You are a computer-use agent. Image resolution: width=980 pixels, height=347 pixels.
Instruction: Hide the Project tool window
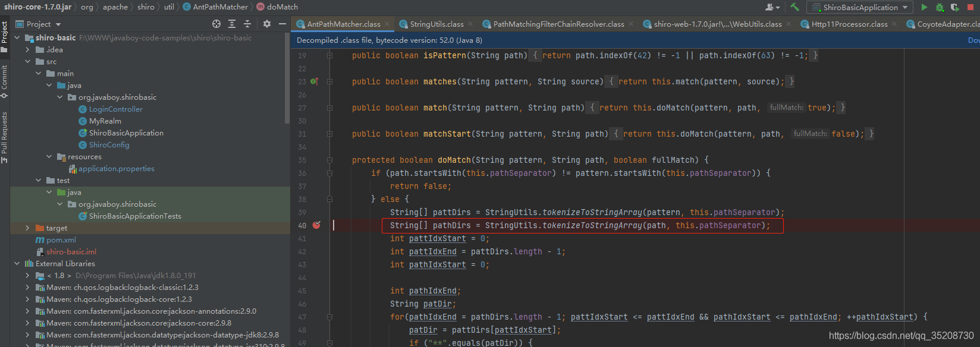pos(282,24)
